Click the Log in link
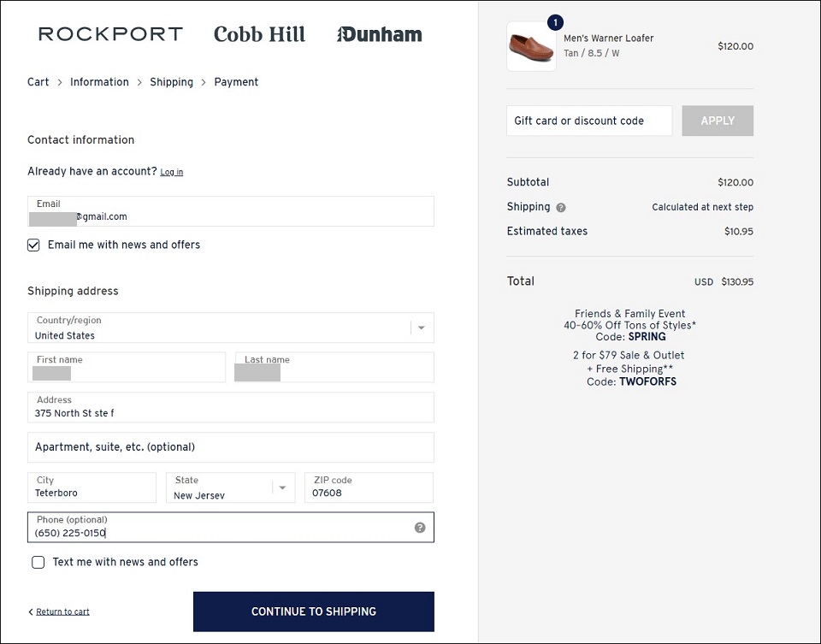821x644 pixels. click(x=172, y=172)
